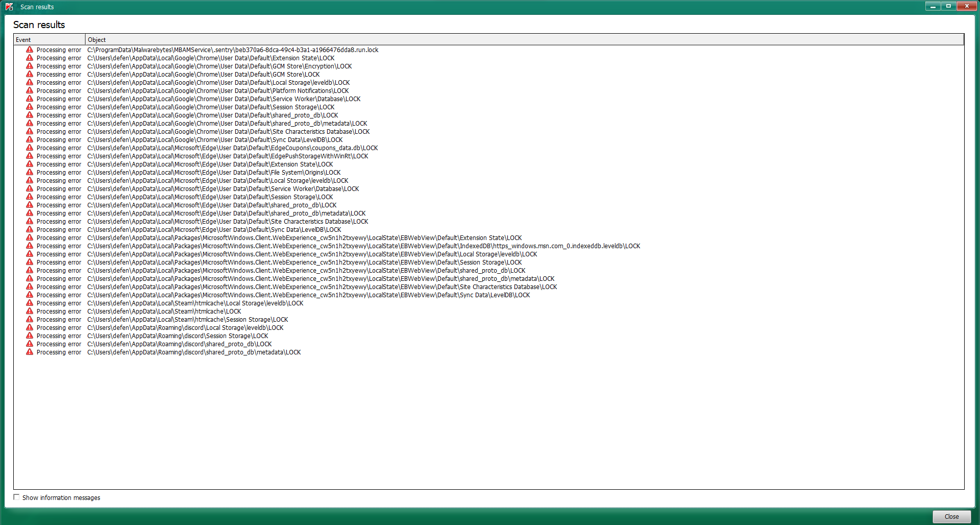Click the warning icon beside WebExperience Extension State\LOCK
This screenshot has width=980, height=525.
coord(30,237)
